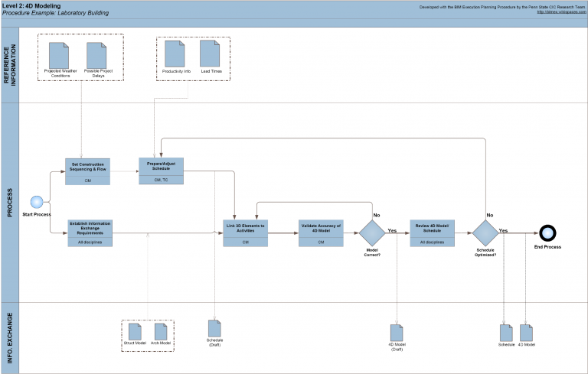Click the Projected Weather Conditions document icon
This screenshot has width=588, height=374.
coord(59,54)
